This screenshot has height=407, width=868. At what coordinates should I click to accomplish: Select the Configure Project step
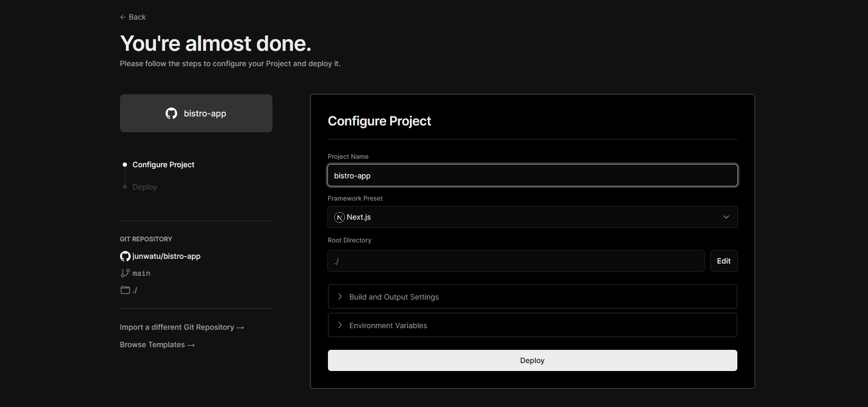163,165
